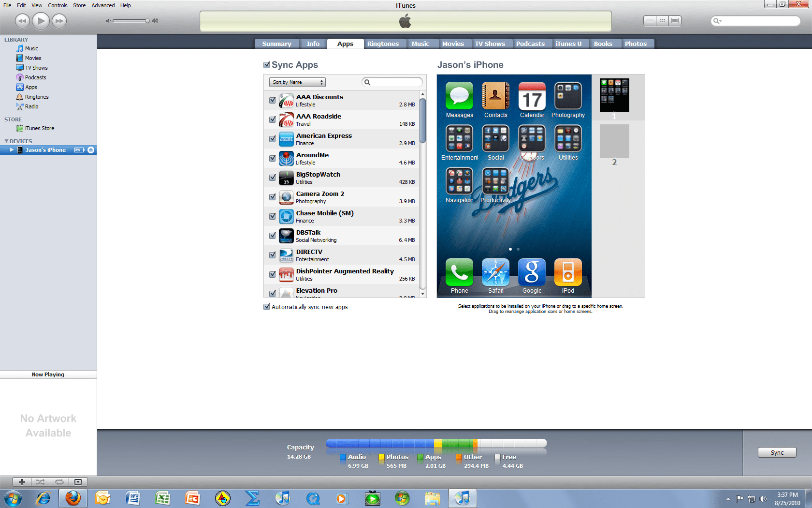Viewport: 812px width, 508px height.
Task: Switch to the Podcasts tab
Action: (530, 44)
